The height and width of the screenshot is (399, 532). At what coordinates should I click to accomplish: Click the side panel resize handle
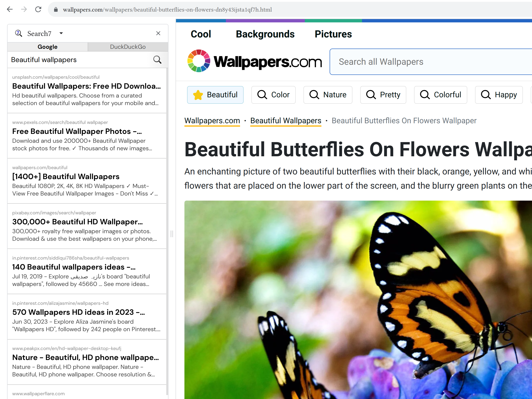click(172, 234)
